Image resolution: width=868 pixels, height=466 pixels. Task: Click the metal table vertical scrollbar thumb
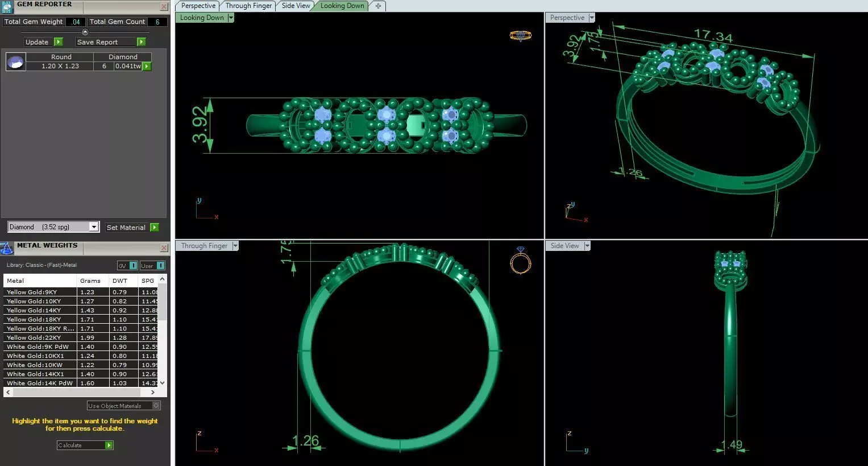(x=163, y=302)
